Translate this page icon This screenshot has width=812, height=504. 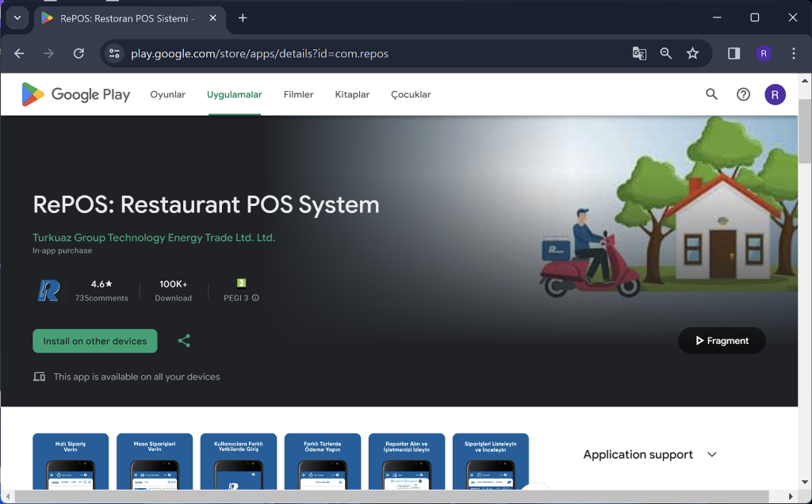click(639, 53)
